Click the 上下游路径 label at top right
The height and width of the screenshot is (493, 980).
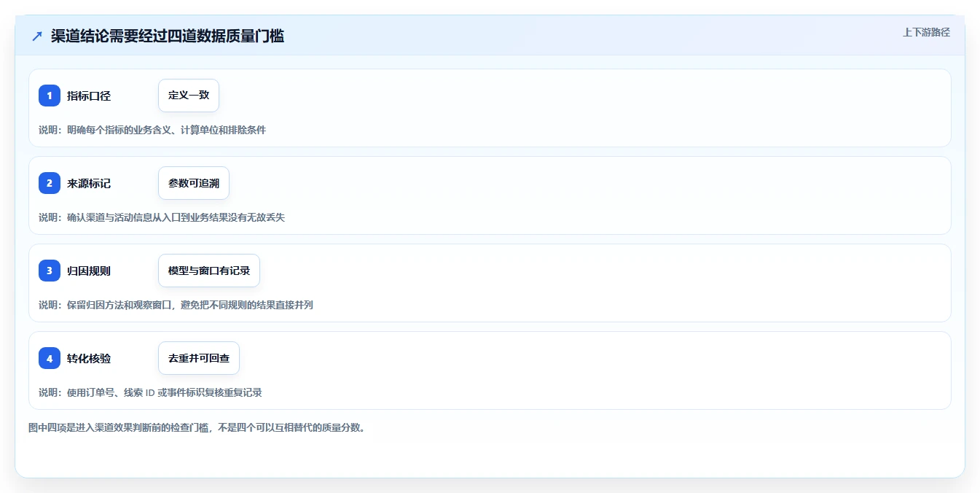coord(926,32)
